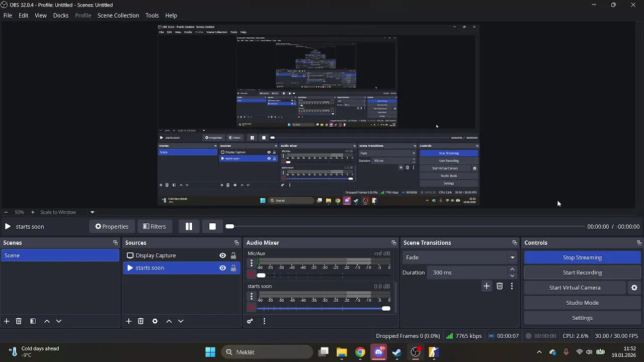Screen dimensions: 644x362
Task: Open the Scale to Window preview scaling dropdown
Action: pyautogui.click(x=67, y=212)
